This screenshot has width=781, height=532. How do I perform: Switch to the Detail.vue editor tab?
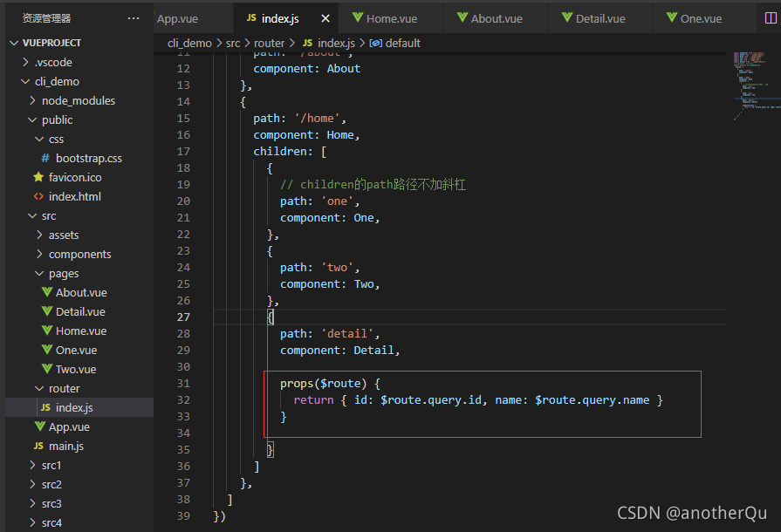(600, 18)
